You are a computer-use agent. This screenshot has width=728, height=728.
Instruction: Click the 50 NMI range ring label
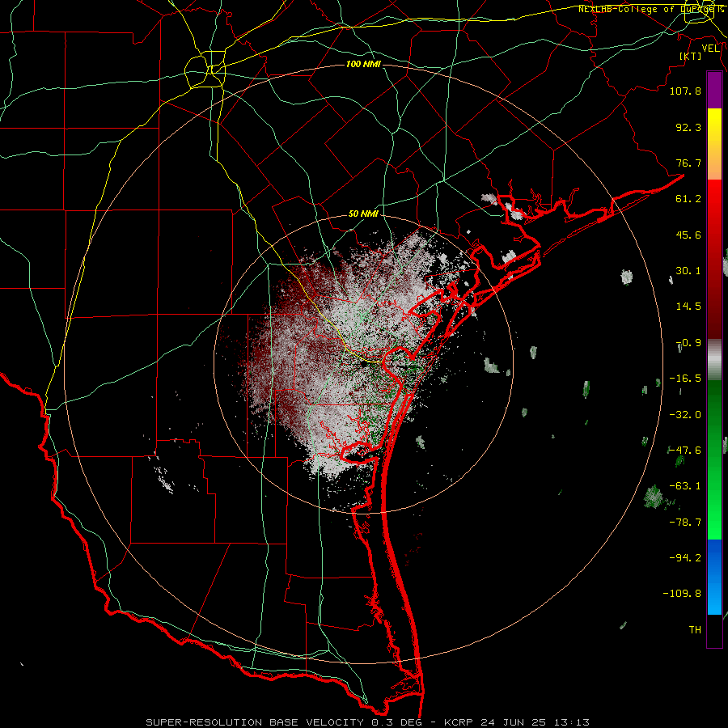363,214
